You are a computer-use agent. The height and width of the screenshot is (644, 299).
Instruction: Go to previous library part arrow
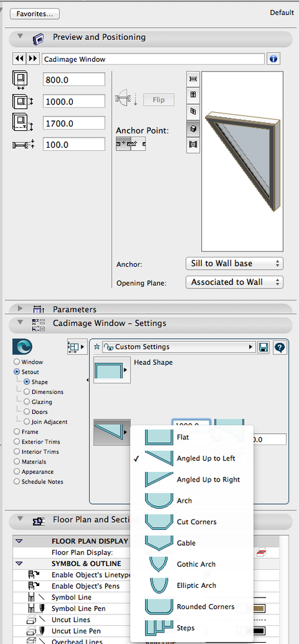[19, 59]
